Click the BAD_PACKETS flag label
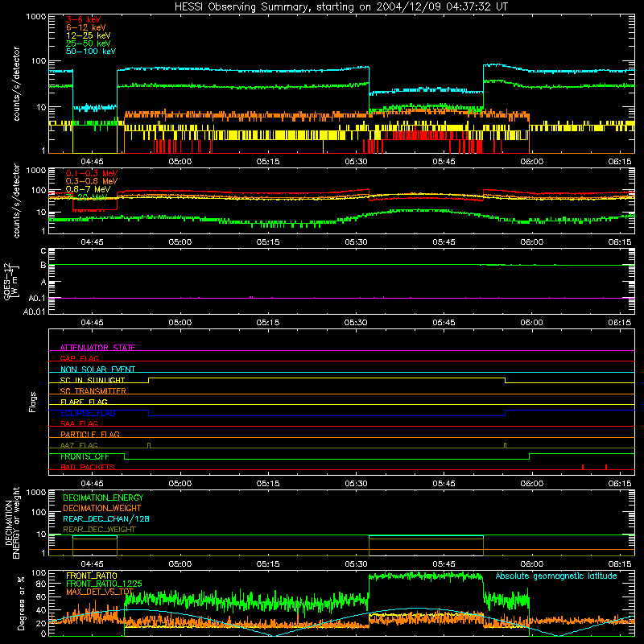 click(x=88, y=467)
